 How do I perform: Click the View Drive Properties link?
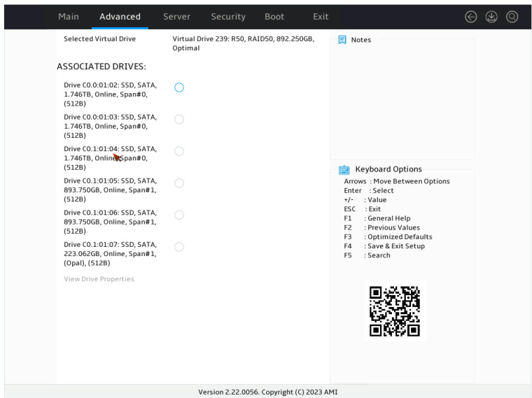(99, 279)
